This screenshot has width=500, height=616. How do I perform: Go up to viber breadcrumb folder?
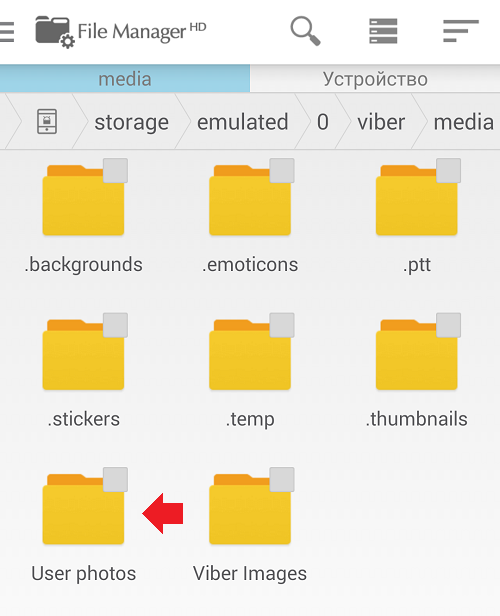pos(381,122)
